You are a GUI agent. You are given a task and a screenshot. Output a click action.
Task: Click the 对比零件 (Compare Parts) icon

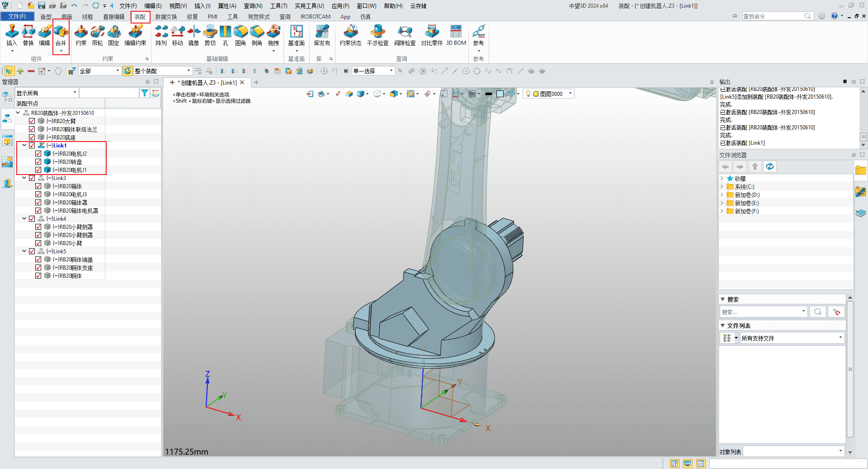[x=432, y=35]
